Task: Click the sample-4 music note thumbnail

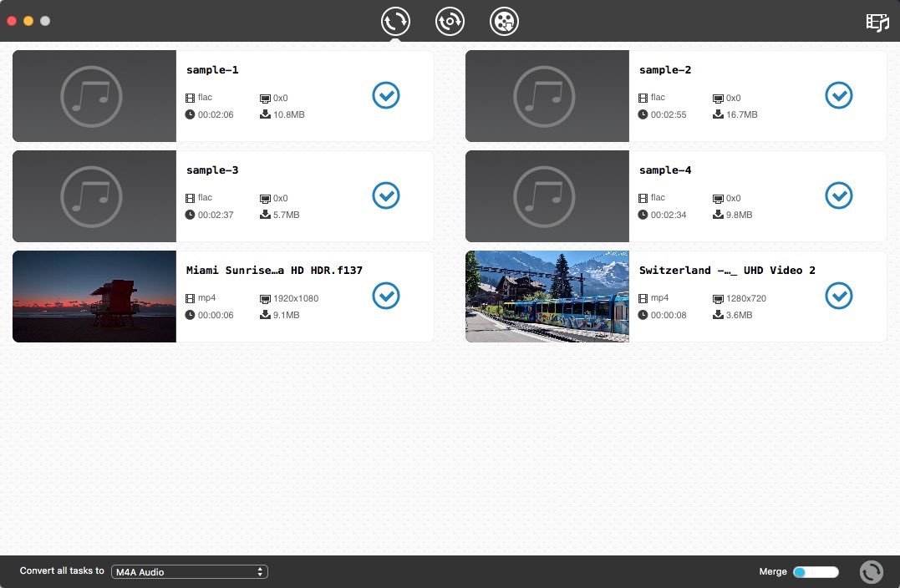Action: (547, 196)
